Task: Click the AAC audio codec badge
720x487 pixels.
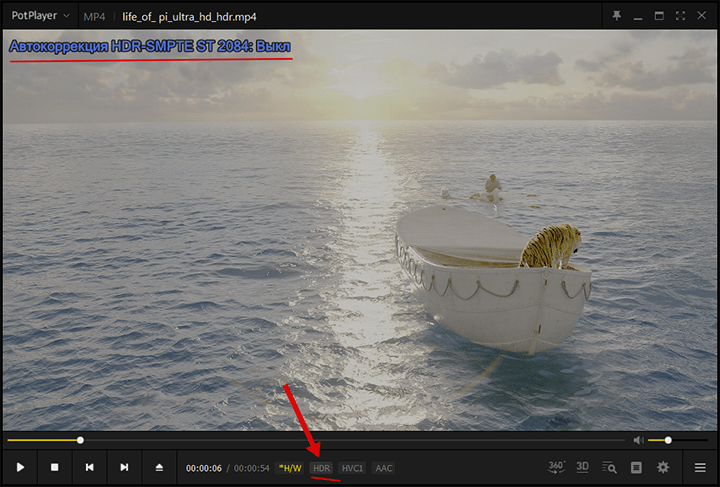Action: pos(384,468)
